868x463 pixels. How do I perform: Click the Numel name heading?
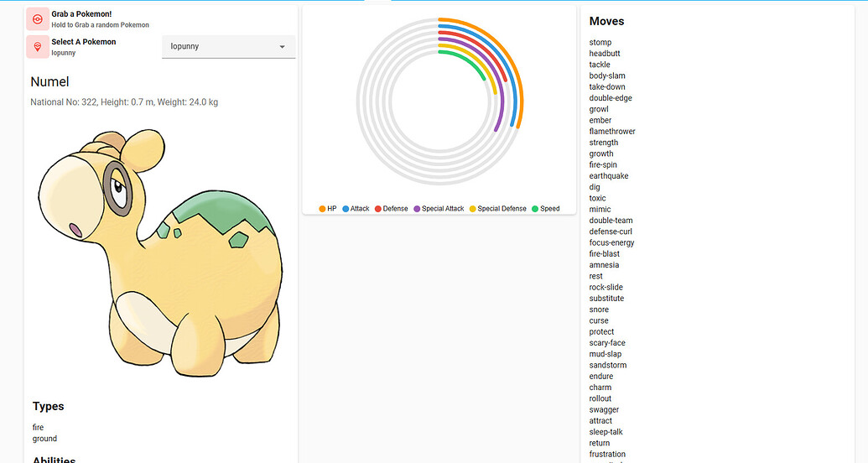(49, 82)
